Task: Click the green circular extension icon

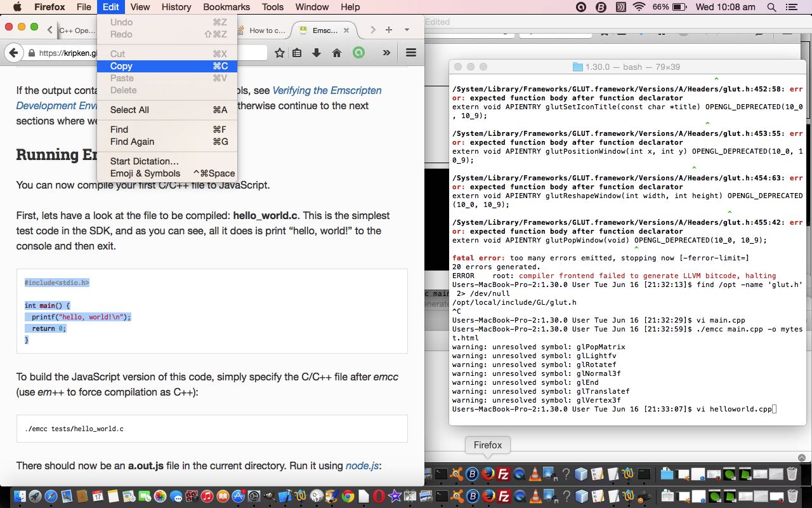Action: point(359,53)
